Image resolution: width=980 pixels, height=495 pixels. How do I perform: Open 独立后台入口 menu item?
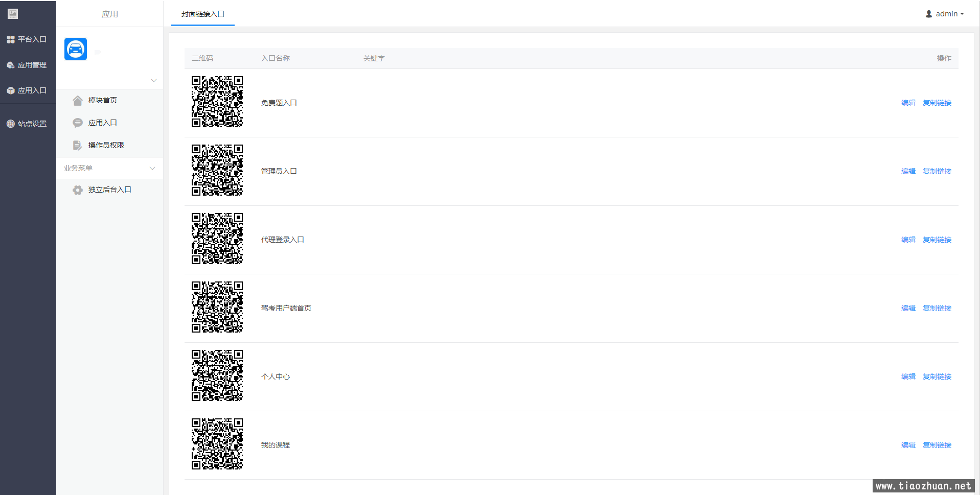click(x=109, y=190)
